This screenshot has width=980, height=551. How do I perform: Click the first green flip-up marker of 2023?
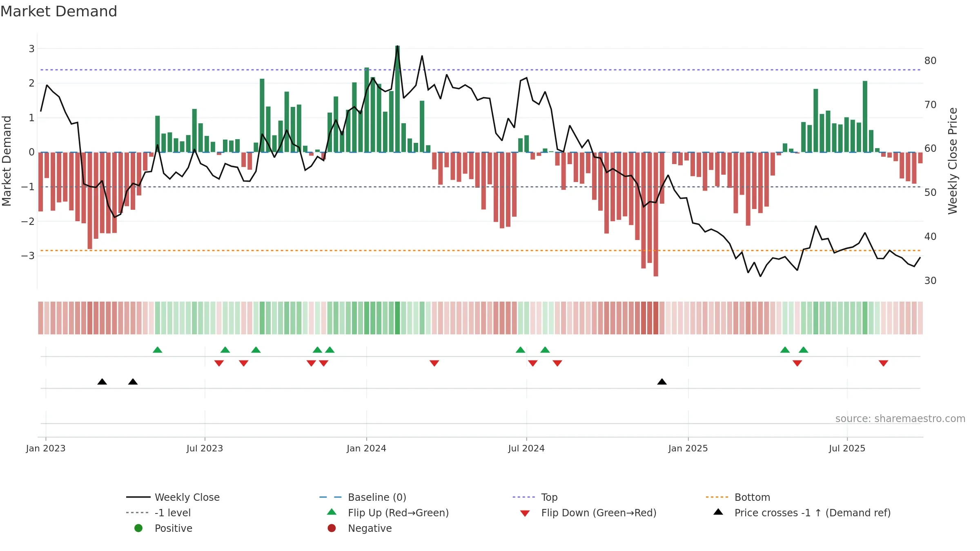pyautogui.click(x=158, y=350)
